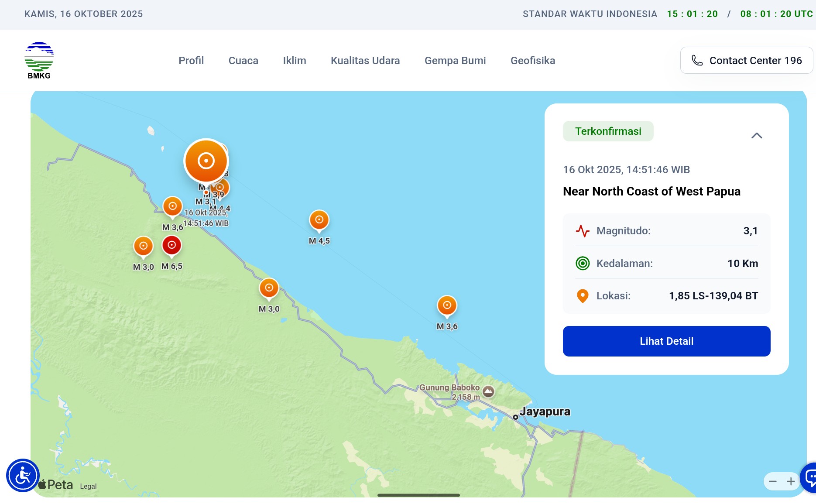The image size is (816, 504).
Task: Zoom in the map with plus button
Action: click(x=791, y=481)
